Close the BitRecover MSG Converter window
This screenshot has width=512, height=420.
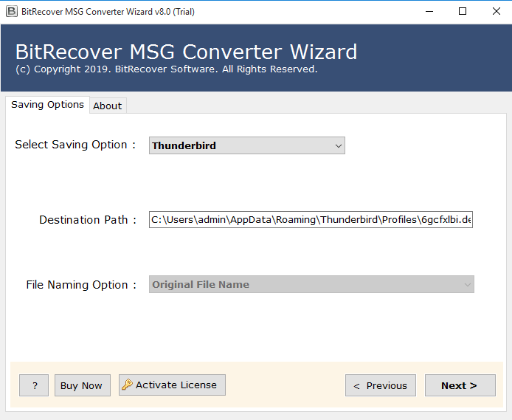tap(495, 12)
